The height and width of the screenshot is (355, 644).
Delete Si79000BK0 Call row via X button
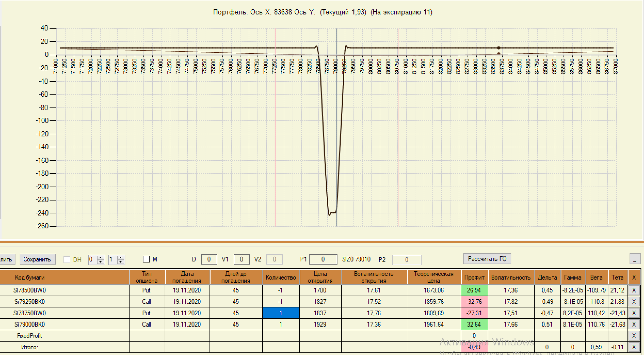pos(634,325)
